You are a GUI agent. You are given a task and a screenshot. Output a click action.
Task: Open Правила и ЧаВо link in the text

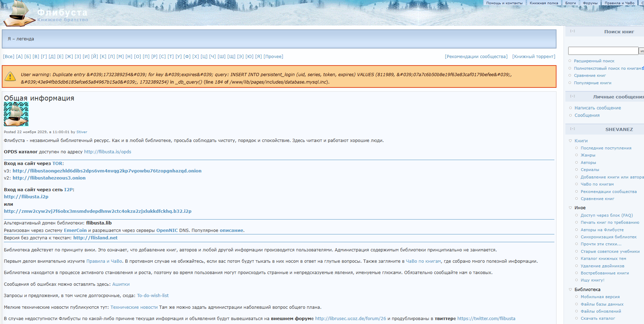click(104, 261)
